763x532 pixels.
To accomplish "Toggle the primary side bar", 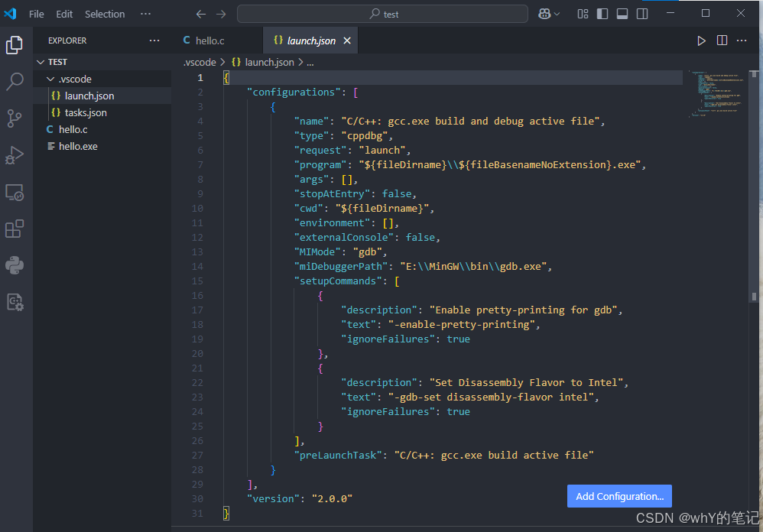I will point(602,14).
